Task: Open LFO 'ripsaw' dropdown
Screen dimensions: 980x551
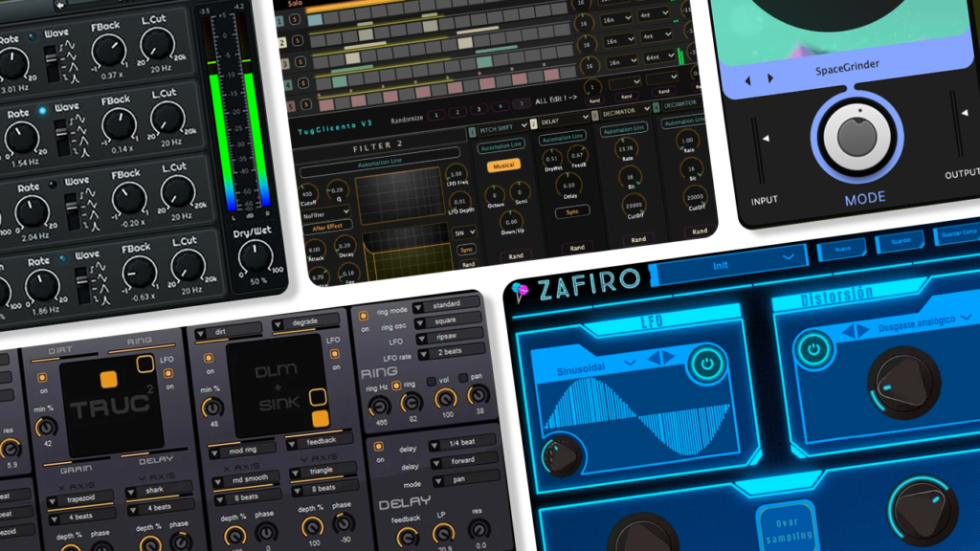Action: pyautogui.click(x=451, y=336)
